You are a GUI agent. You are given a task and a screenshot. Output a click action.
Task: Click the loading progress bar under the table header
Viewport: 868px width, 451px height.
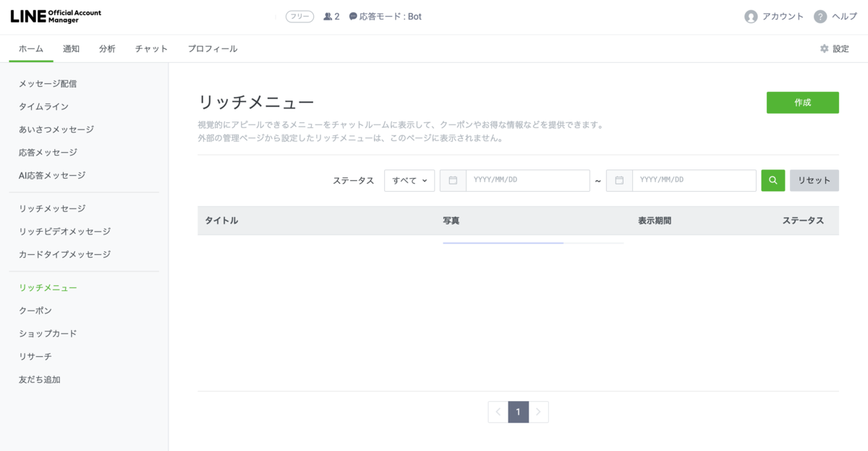[x=533, y=243]
